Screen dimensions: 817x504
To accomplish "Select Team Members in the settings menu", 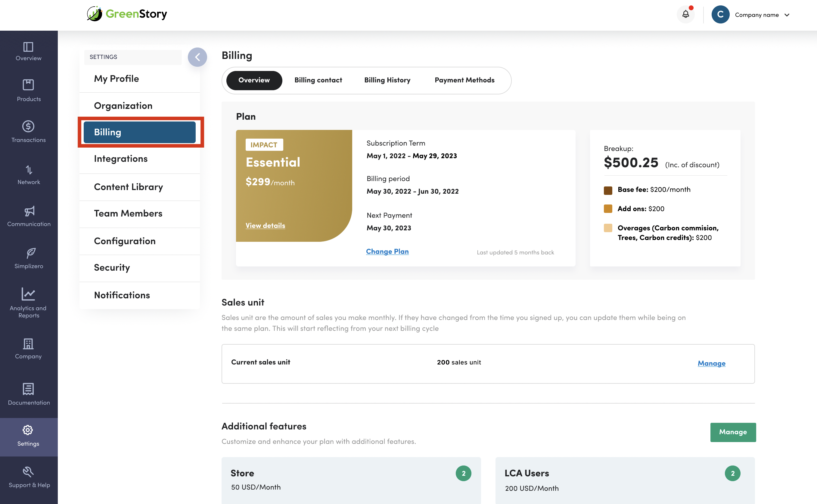I will click(128, 213).
